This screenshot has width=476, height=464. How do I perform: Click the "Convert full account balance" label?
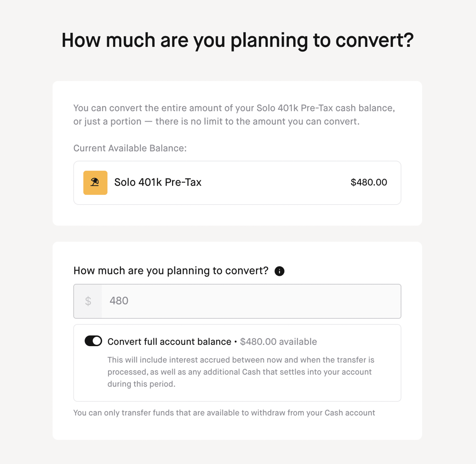[170, 342]
